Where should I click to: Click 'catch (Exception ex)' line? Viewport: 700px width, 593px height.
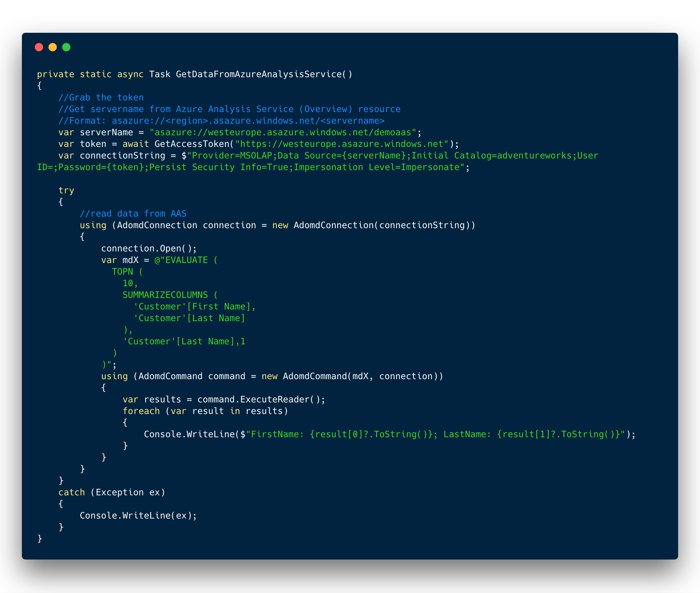[112, 492]
